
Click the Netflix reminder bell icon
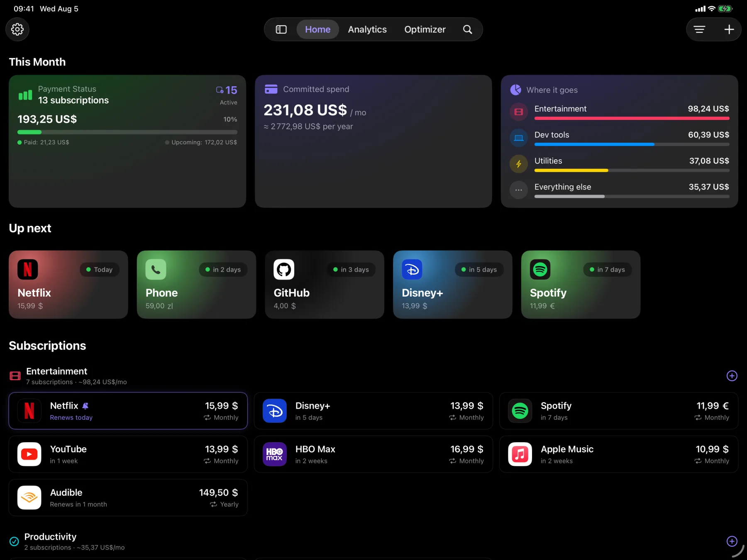pyautogui.click(x=85, y=406)
